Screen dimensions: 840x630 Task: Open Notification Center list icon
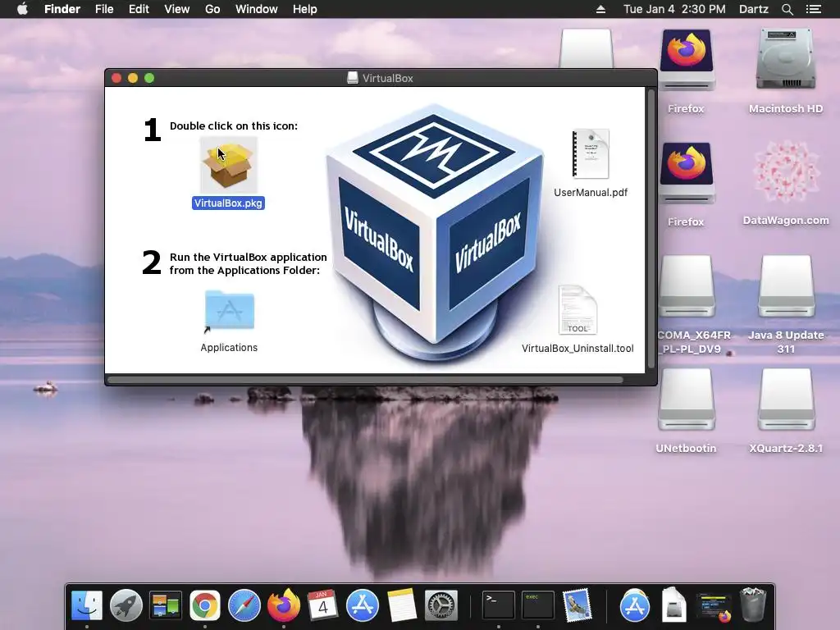813,9
